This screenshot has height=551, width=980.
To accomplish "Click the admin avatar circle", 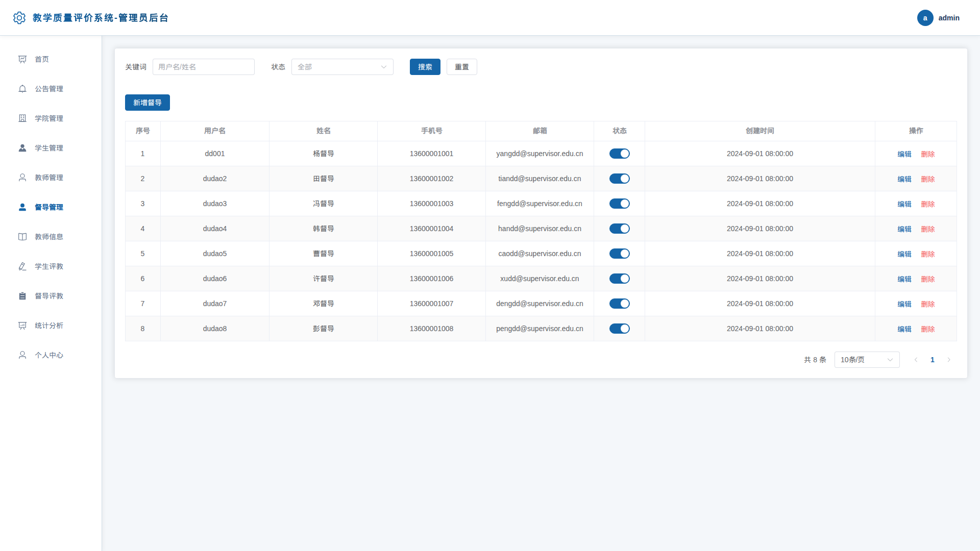I will pos(925,18).
